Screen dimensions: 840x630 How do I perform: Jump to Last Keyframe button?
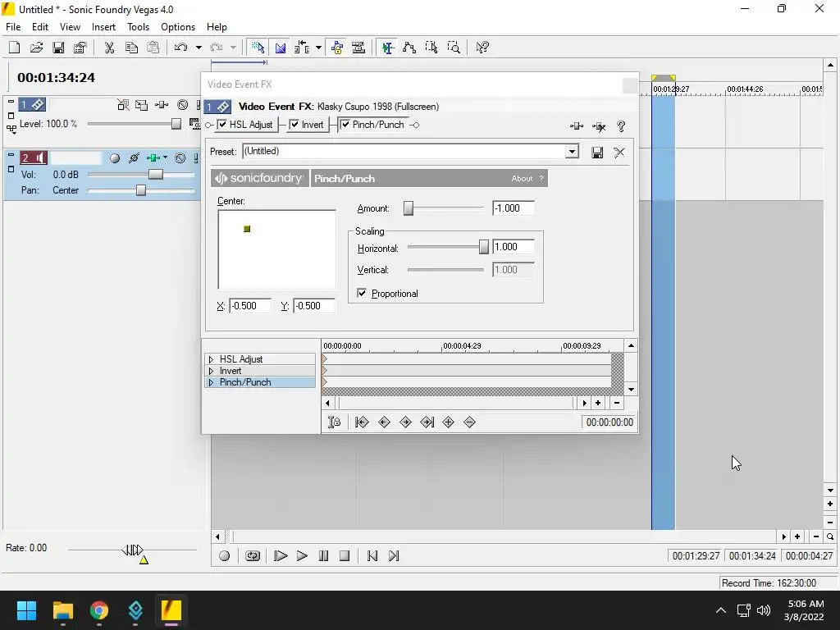tap(427, 422)
